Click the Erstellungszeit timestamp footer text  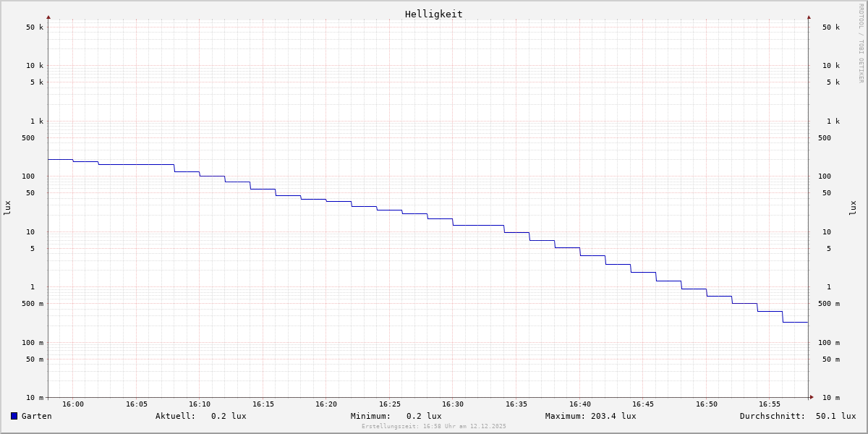coord(434,427)
